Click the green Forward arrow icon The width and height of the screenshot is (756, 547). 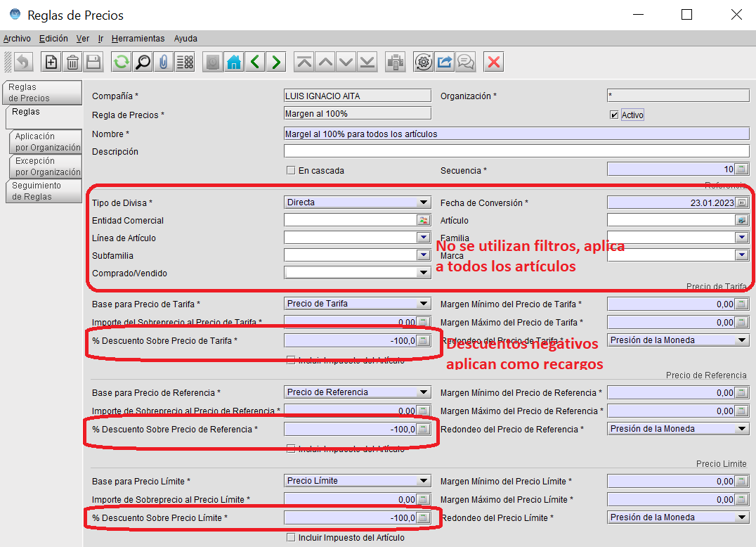click(x=276, y=62)
